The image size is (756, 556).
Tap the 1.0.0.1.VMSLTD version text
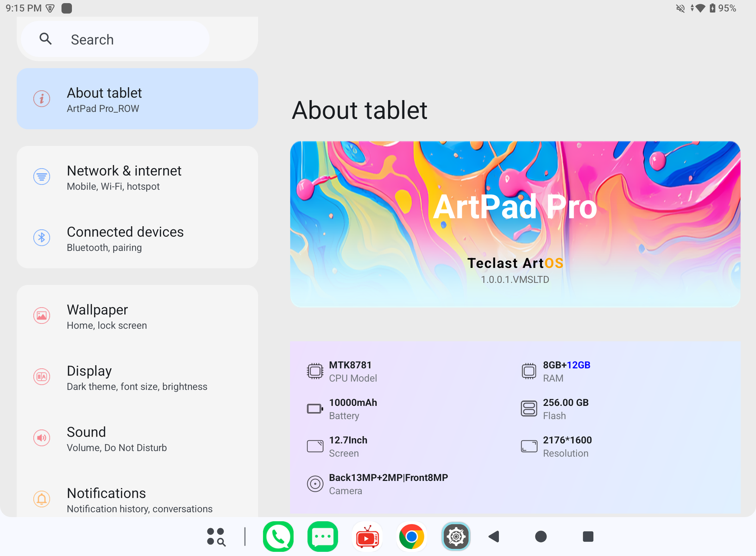(515, 279)
